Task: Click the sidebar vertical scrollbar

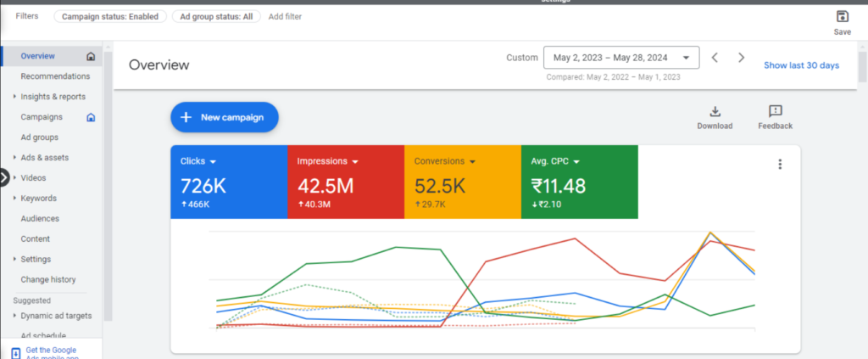Action: [x=108, y=186]
